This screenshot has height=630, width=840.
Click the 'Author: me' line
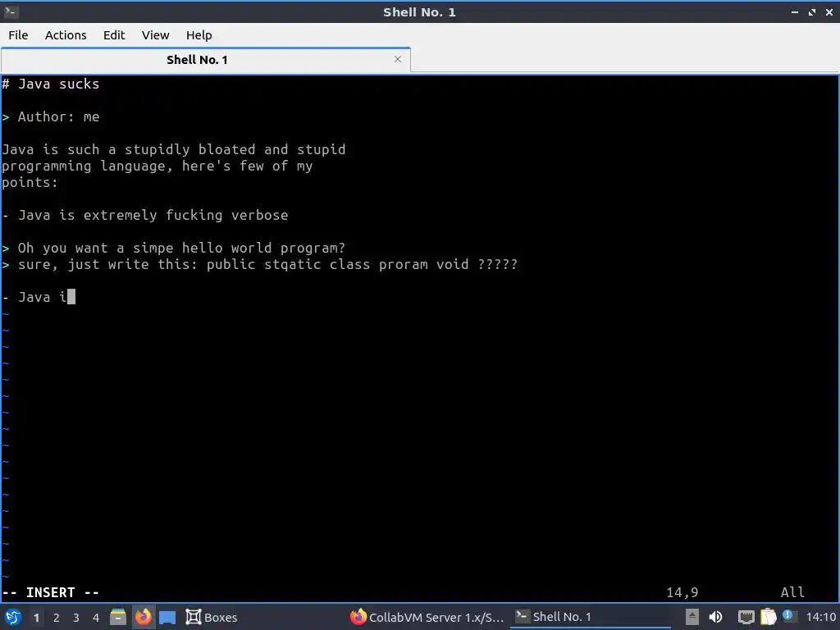[x=51, y=116]
